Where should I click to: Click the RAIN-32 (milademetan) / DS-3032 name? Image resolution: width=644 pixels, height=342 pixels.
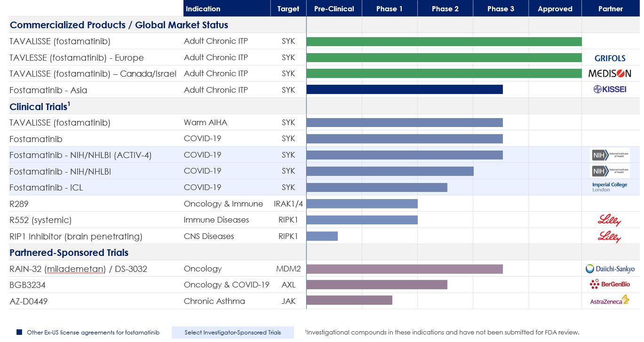pyautogui.click(x=78, y=269)
